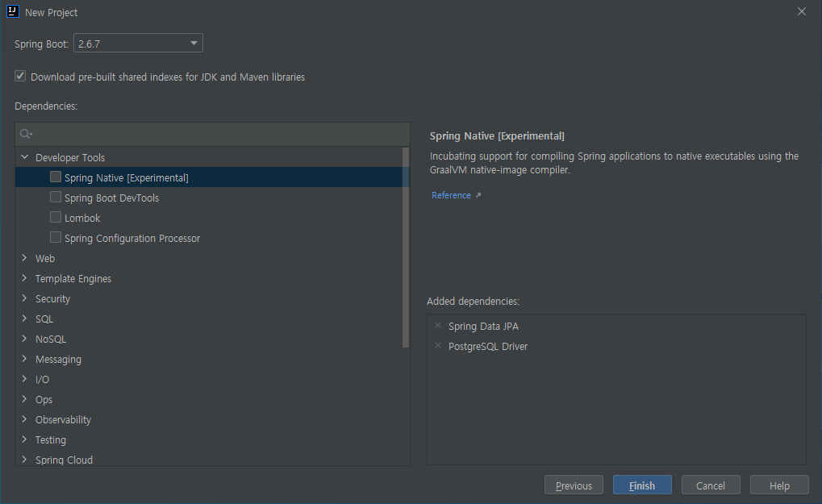Select the Testing category label
Image resolution: width=822 pixels, height=504 pixels.
point(51,440)
